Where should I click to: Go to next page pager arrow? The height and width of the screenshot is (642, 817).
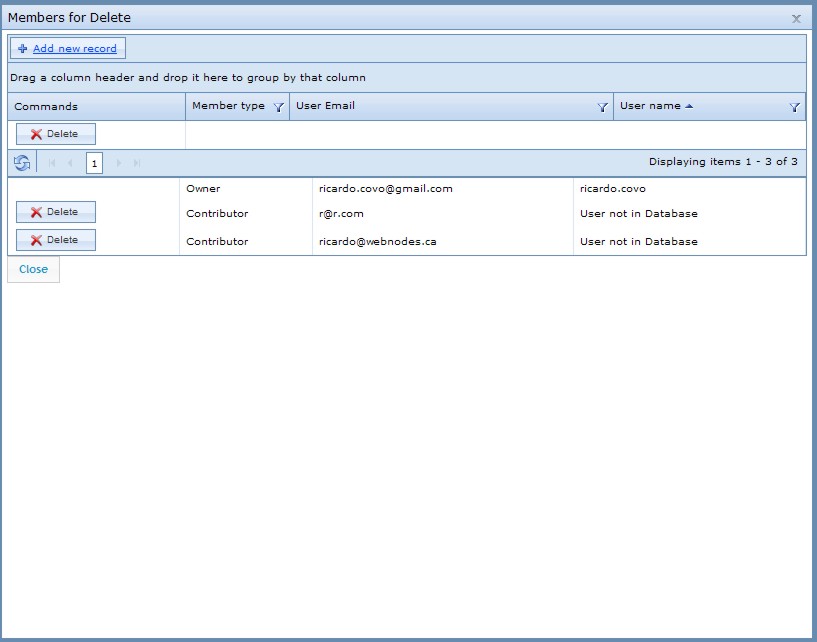119,163
